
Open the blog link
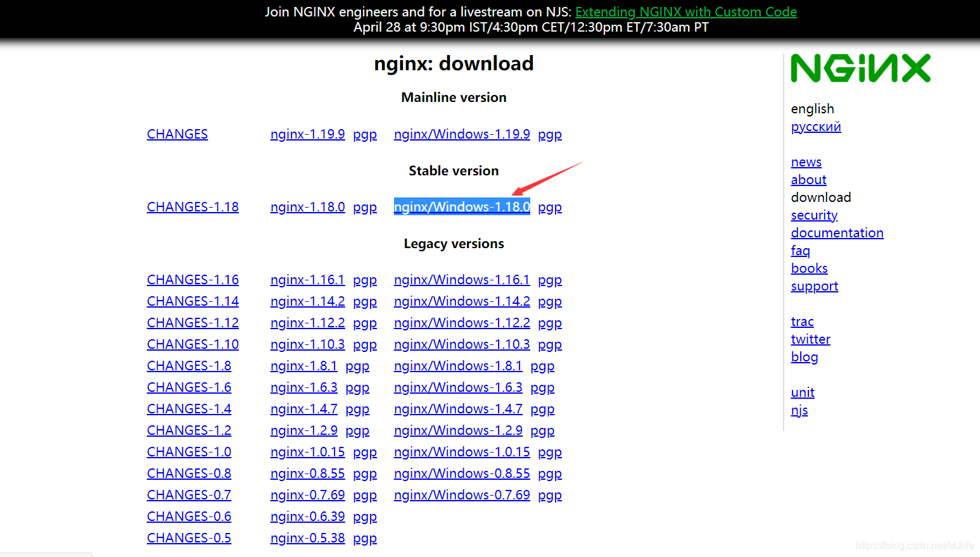click(x=805, y=357)
